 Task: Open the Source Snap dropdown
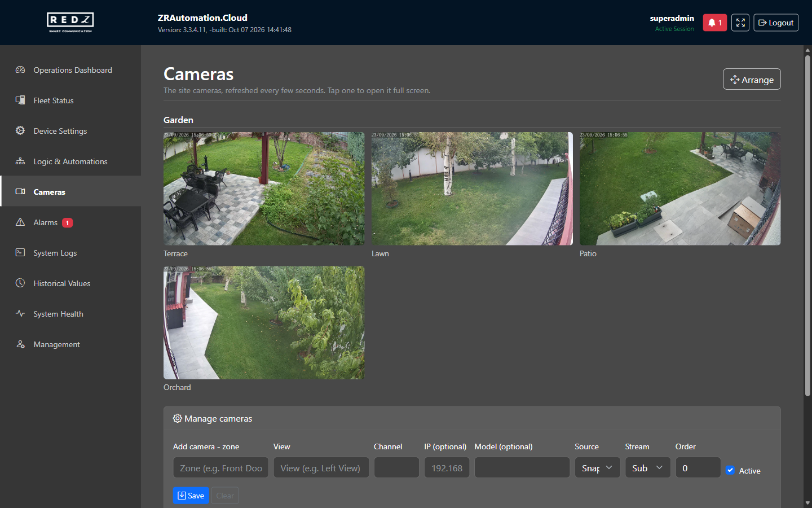click(x=598, y=468)
